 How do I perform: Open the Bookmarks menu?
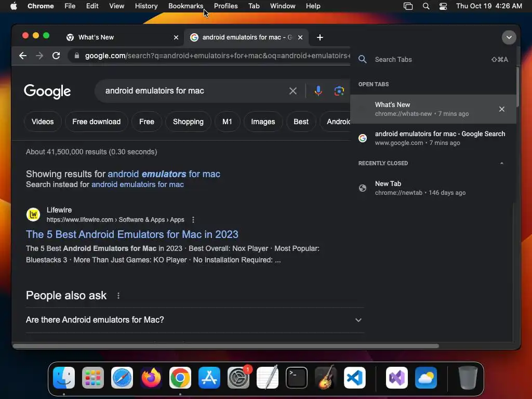click(x=185, y=6)
